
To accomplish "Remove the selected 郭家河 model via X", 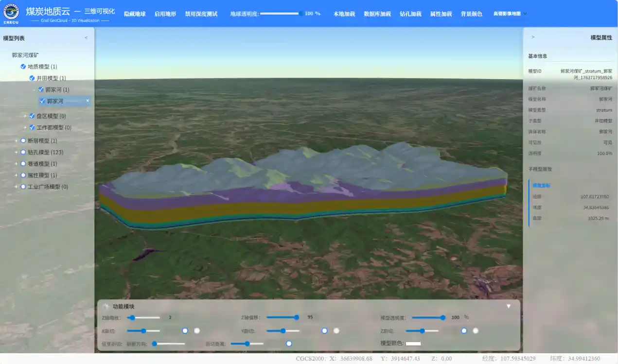I will coord(88,101).
